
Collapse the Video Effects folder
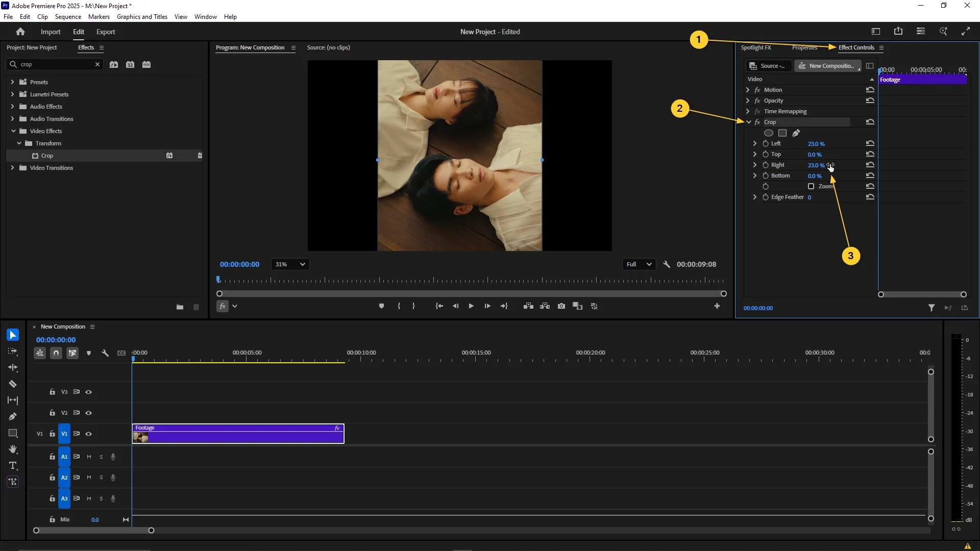click(x=13, y=131)
